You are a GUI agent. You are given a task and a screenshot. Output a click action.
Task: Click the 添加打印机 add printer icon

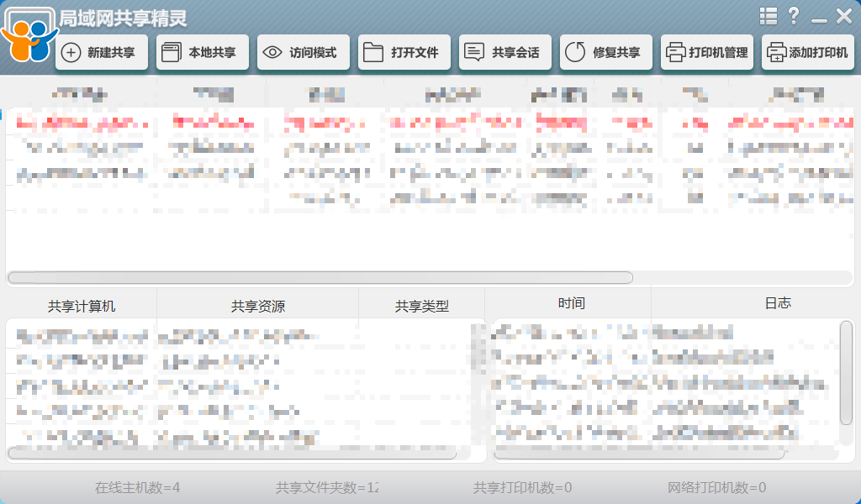tap(775, 52)
